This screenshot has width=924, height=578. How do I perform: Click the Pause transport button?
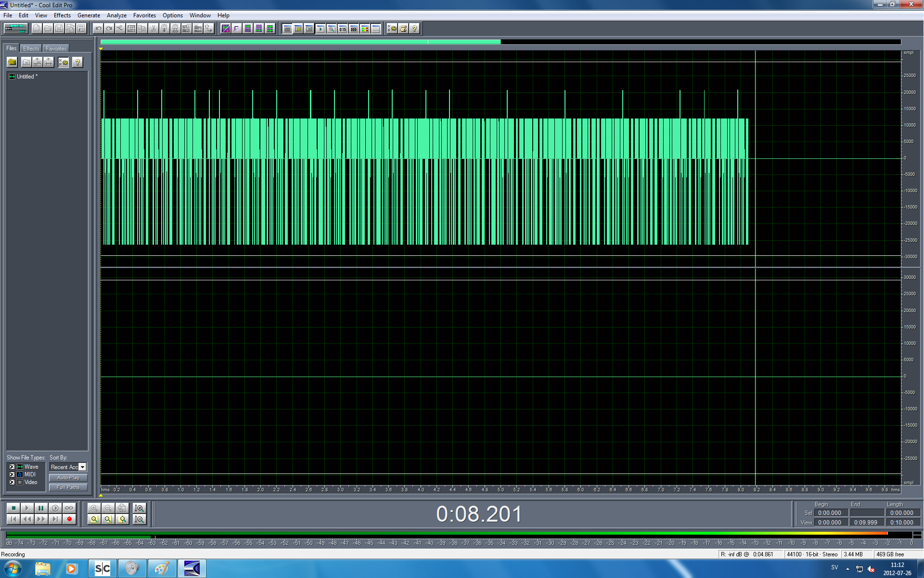coord(41,508)
